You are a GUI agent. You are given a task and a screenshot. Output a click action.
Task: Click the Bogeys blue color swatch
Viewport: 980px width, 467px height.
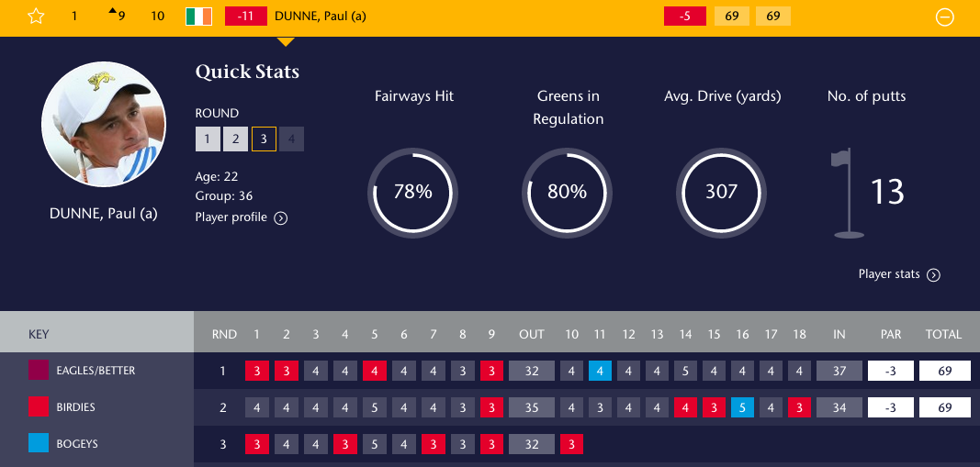tap(39, 444)
